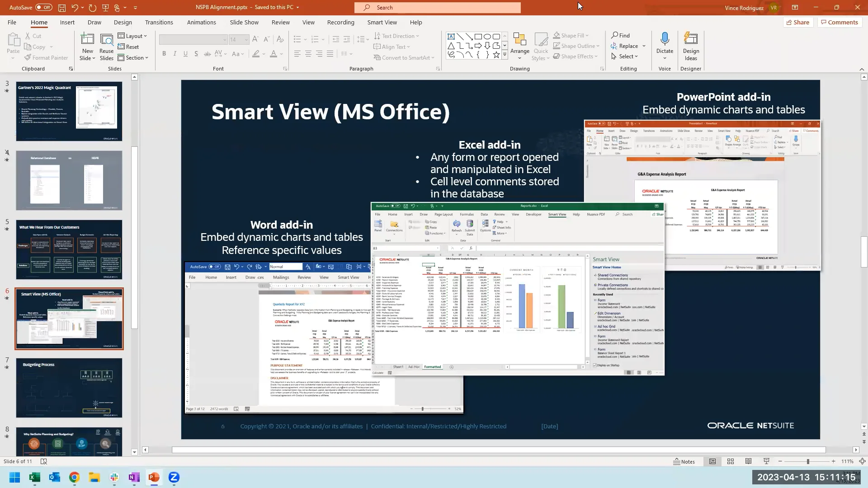Screen dimensions: 868x488
Task: Click the accessibility check status bar icon
Action: pos(44,461)
